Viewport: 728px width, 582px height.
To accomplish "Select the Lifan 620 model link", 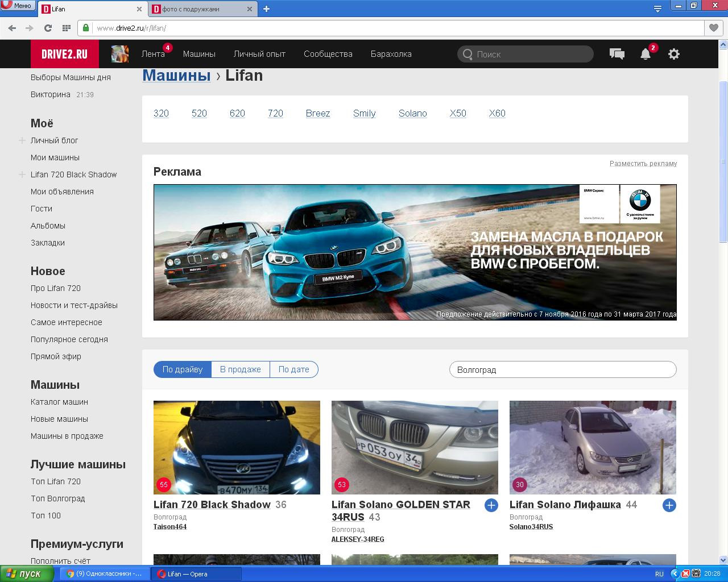I will tap(237, 113).
